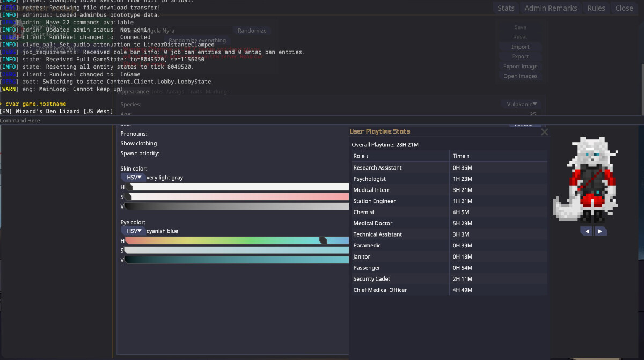Open the Stats menu at top

point(506,8)
